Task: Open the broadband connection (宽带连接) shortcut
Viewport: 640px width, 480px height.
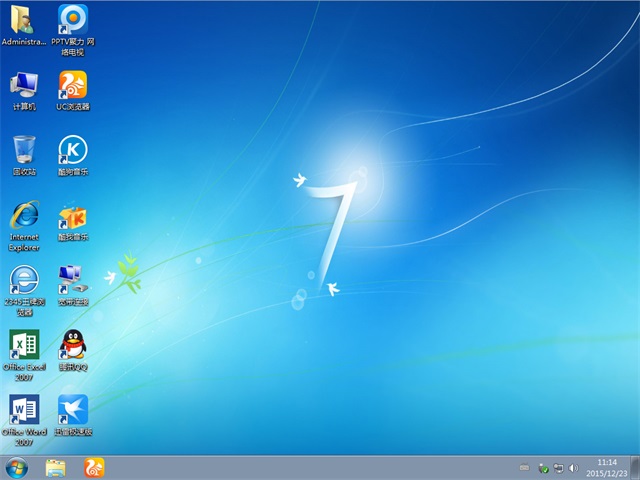Action: click(73, 280)
